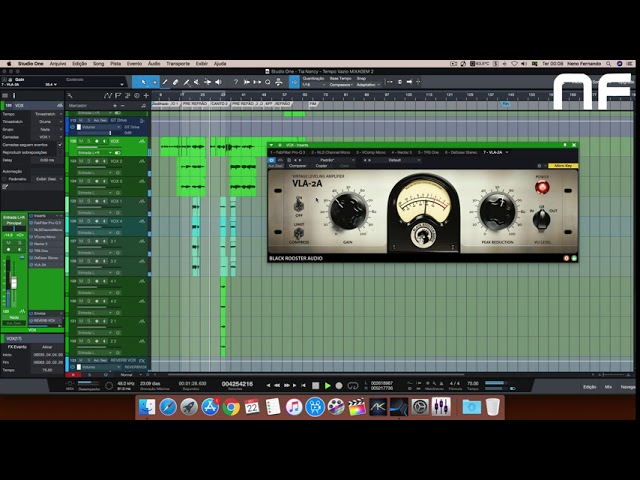Click the marker track flag icon
This screenshot has height=480, width=640.
(118, 96)
